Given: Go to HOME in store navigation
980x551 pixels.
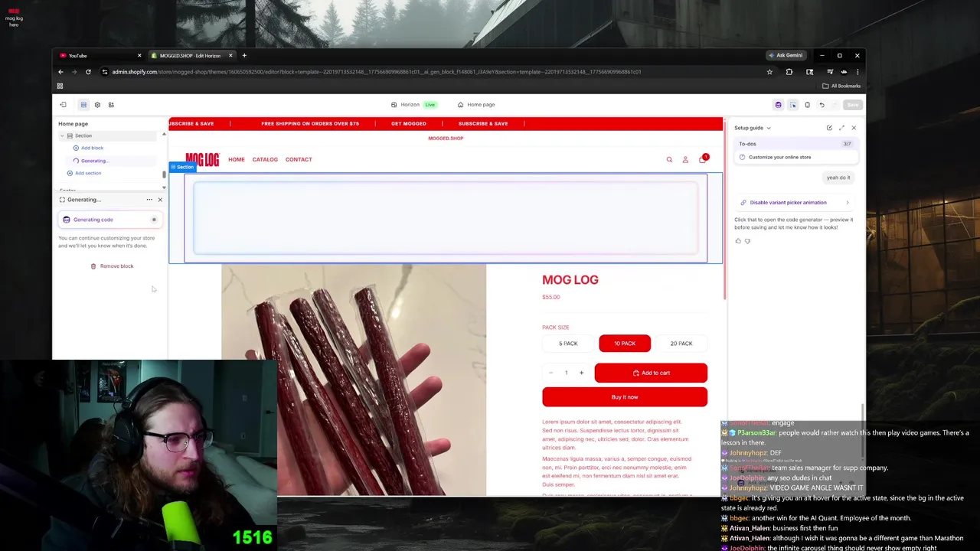Looking at the screenshot, I should tap(236, 159).
